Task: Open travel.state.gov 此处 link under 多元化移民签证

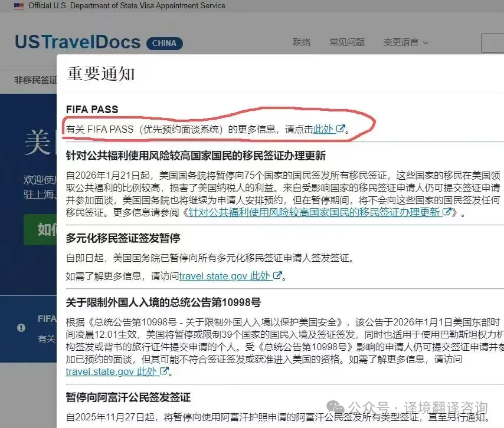Action: pos(224,276)
